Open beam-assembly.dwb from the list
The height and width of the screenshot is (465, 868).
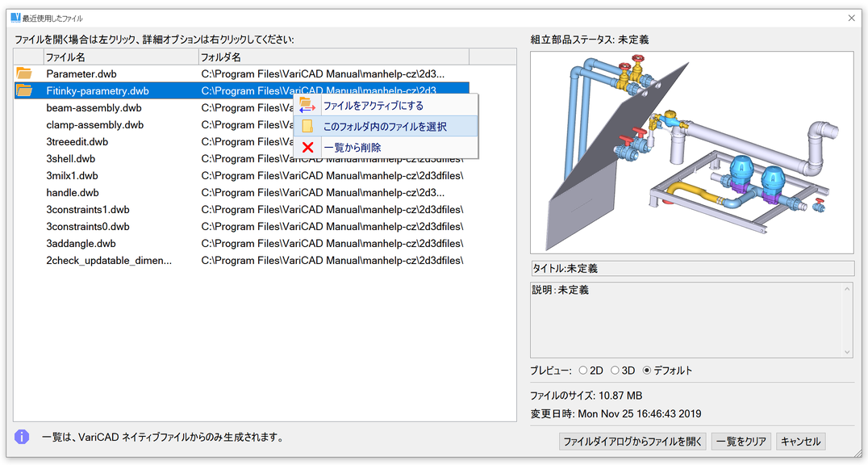[x=94, y=108]
